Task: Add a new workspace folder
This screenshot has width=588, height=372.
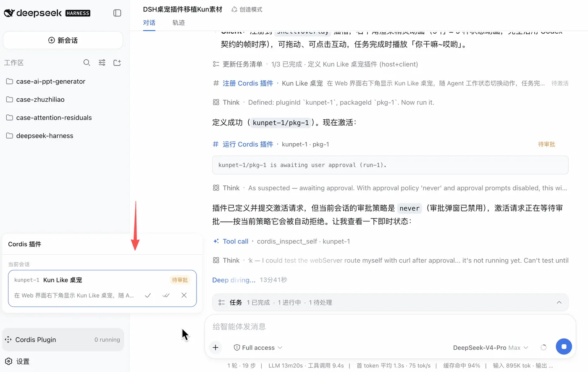Action: coord(117,63)
